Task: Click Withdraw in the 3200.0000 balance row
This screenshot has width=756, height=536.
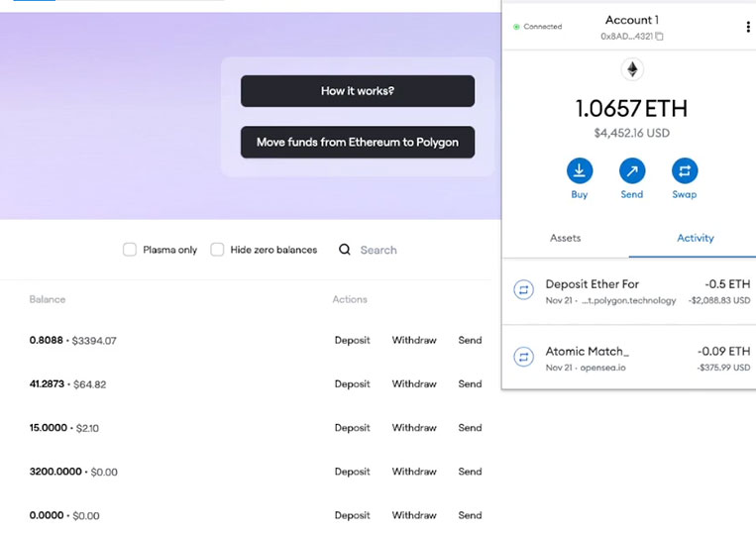Action: (414, 472)
